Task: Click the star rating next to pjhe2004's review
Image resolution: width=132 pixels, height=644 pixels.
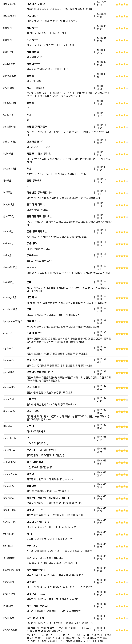Action: click(x=122, y=217)
